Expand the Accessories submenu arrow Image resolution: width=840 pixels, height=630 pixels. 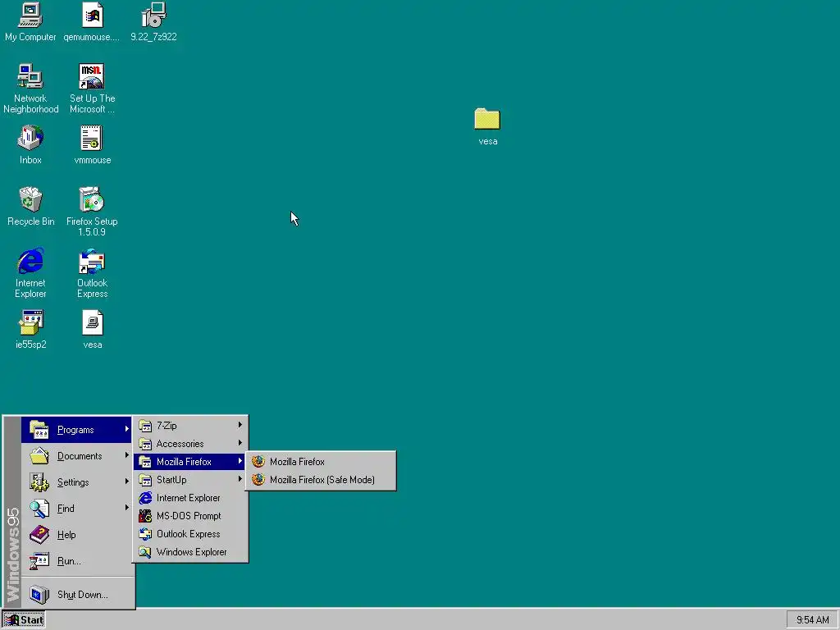(240, 443)
